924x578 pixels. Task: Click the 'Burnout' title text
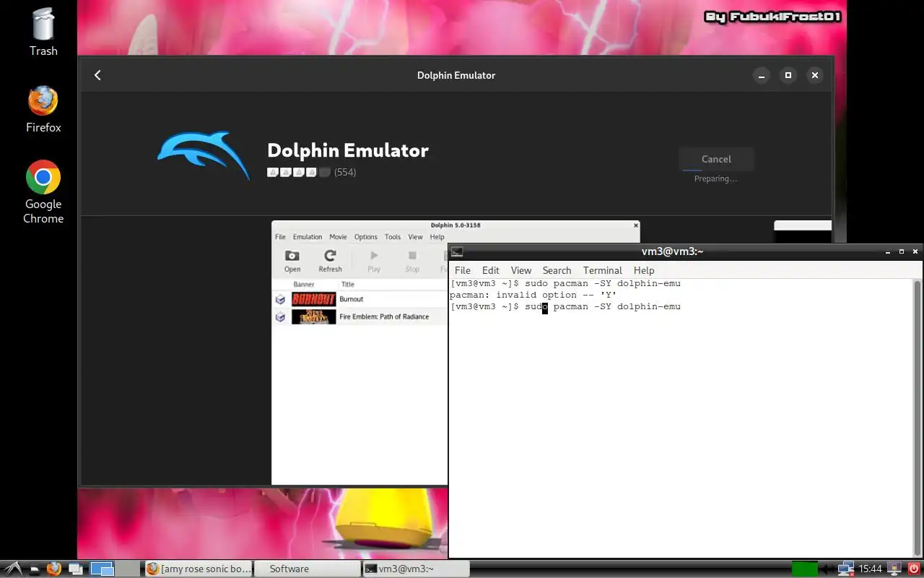pos(352,299)
